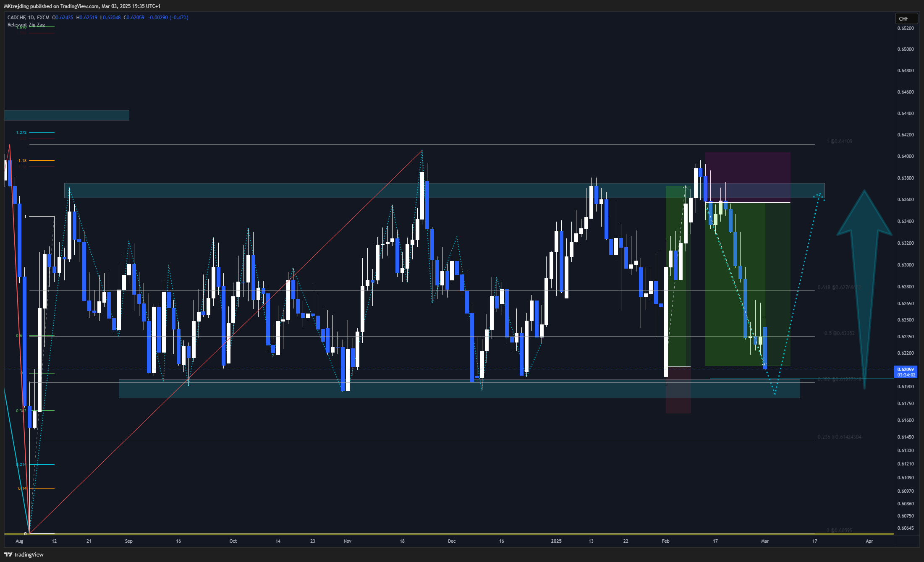Click the 0.62500 price axis label
The width and height of the screenshot is (924, 562).
click(906, 320)
